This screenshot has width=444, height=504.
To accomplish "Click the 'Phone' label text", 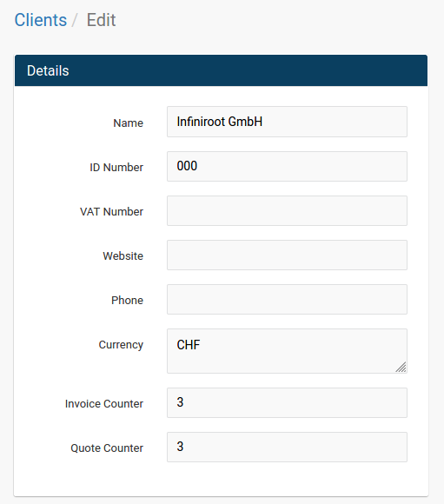I will click(127, 300).
